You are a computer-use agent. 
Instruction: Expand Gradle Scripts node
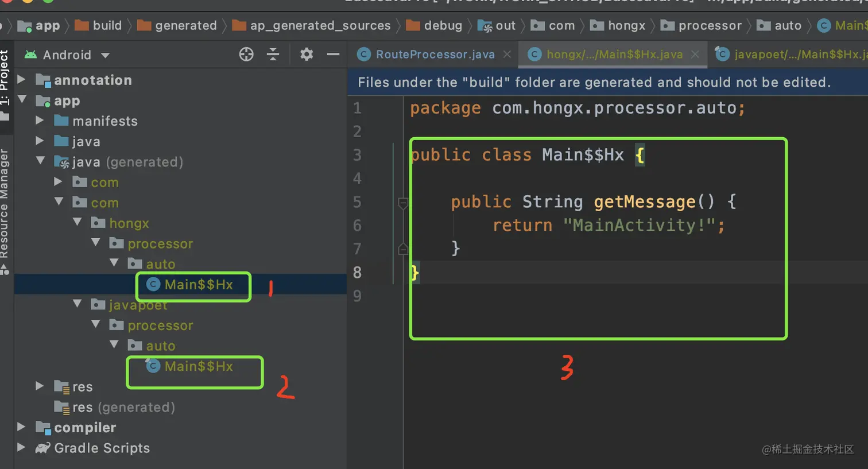click(22, 448)
